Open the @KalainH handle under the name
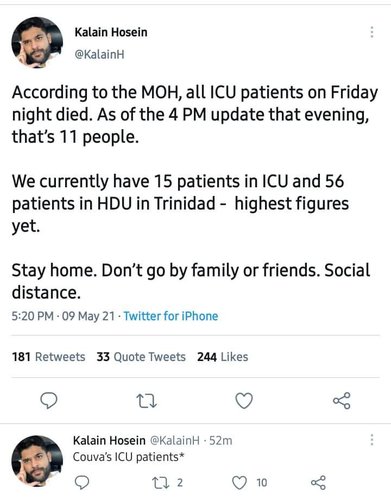Viewport: 391px width, 500px height. [99, 54]
